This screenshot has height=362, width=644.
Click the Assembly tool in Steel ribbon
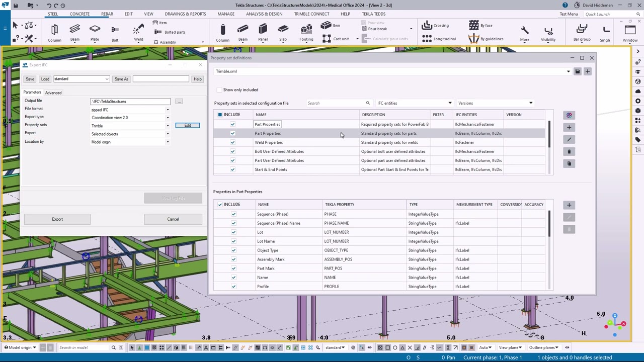pos(164,42)
